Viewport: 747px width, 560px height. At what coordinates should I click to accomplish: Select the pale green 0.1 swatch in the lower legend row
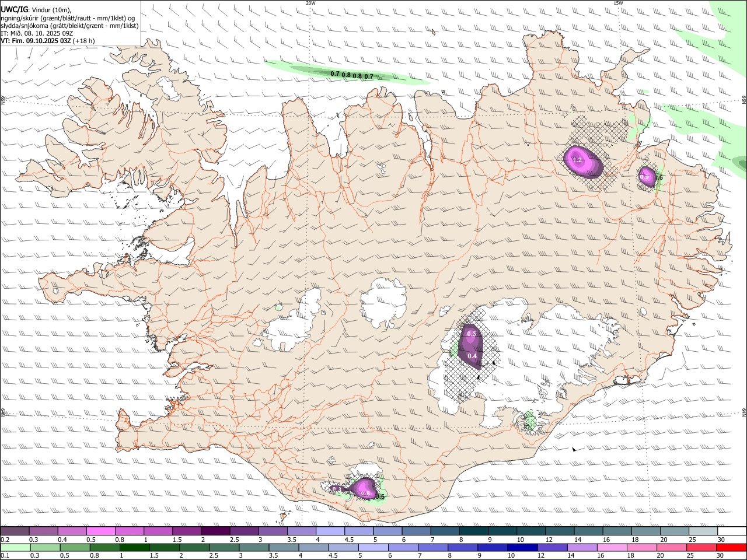click(x=15, y=548)
